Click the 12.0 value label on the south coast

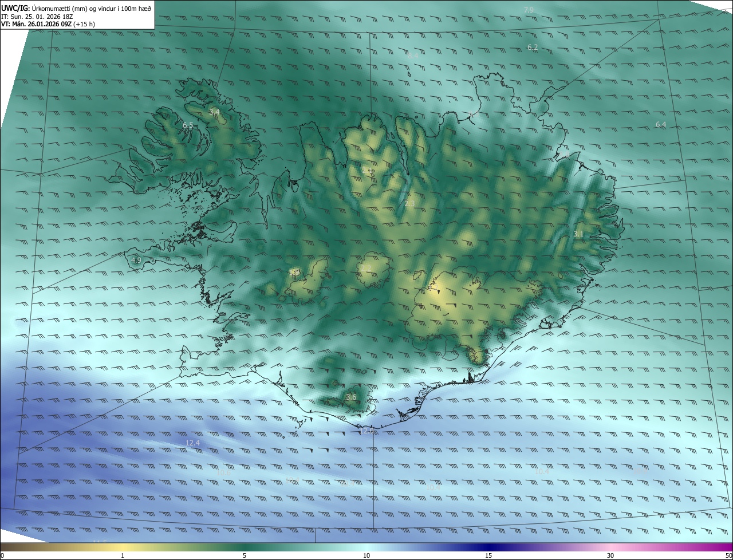point(366,431)
